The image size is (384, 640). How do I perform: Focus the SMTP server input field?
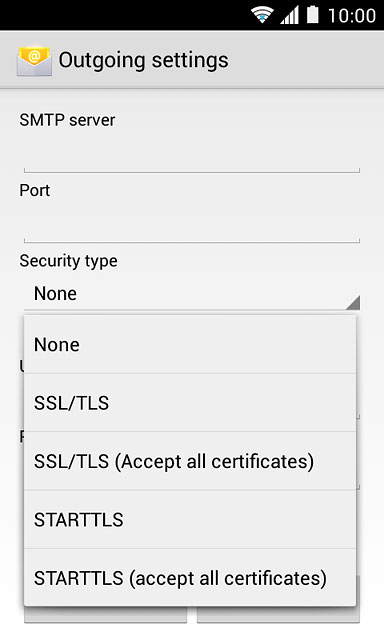tap(192, 155)
